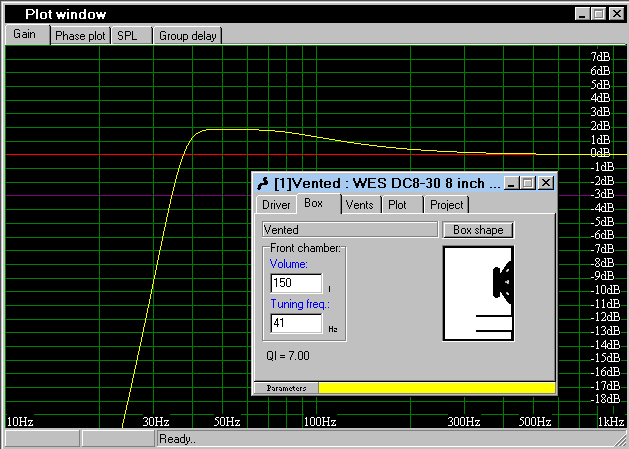Click the 2dB axis label

tap(600, 126)
